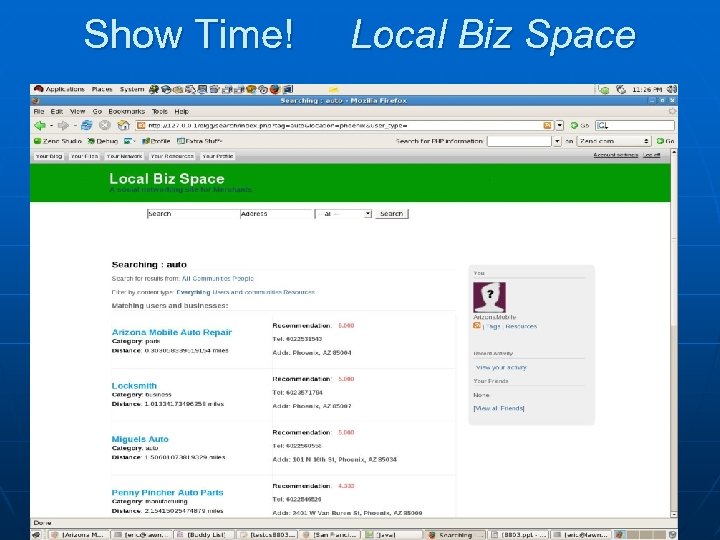
Task: Click the volume speaker icon in panel
Action: [x=672, y=90]
